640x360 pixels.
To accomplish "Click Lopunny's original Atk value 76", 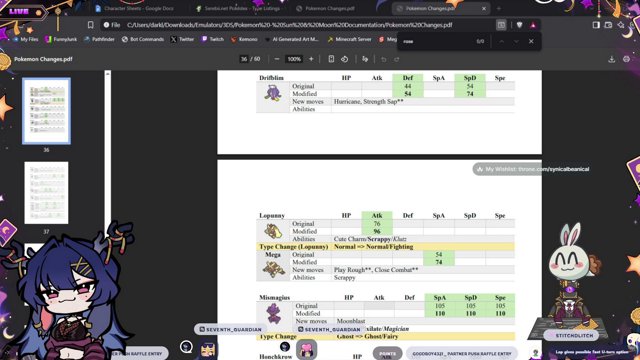I will (x=377, y=224).
